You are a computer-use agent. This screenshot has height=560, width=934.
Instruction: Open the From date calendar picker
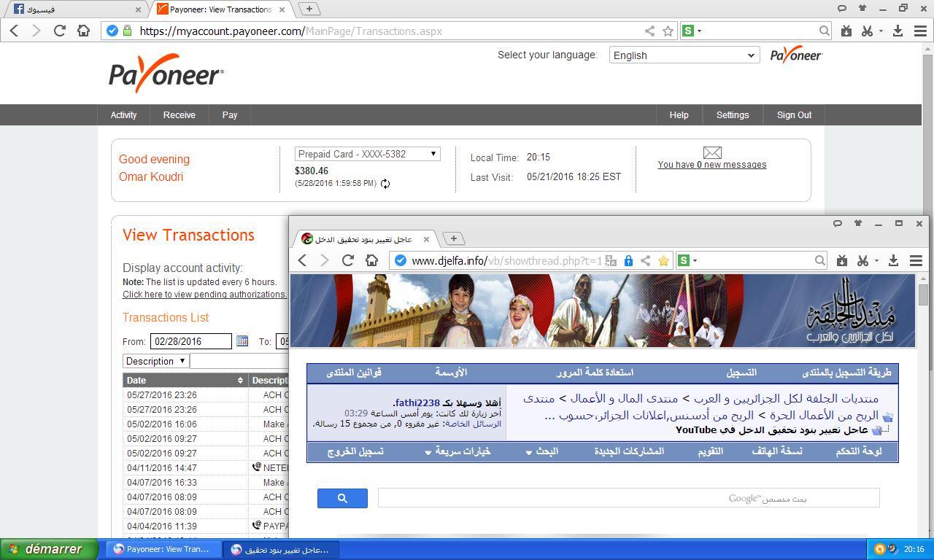(x=242, y=341)
